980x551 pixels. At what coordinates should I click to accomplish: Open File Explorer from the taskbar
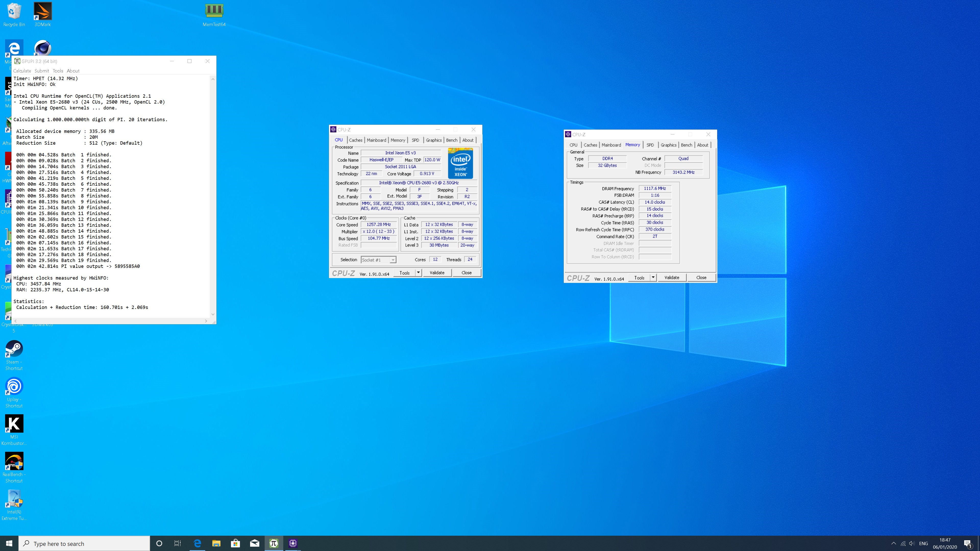pos(216,543)
